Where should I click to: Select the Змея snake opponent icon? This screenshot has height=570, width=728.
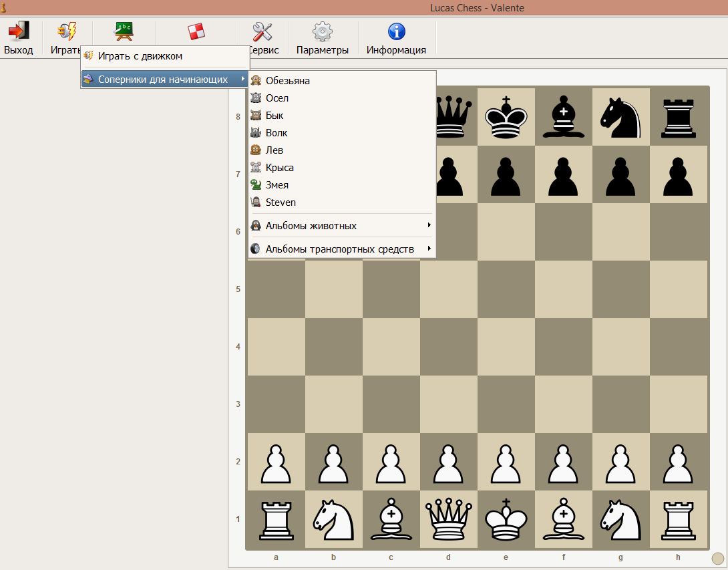tap(256, 184)
